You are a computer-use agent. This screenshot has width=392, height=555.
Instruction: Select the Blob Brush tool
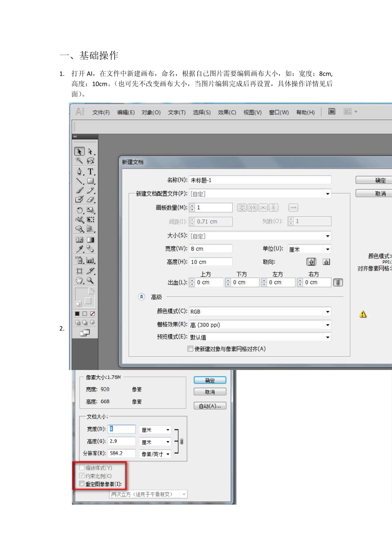pyautogui.click(x=79, y=199)
